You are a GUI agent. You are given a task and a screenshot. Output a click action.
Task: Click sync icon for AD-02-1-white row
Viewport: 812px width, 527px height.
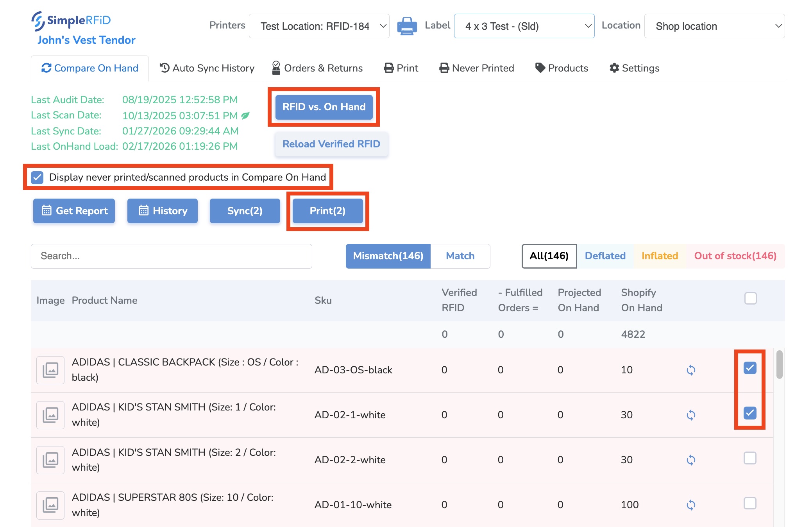[691, 415]
